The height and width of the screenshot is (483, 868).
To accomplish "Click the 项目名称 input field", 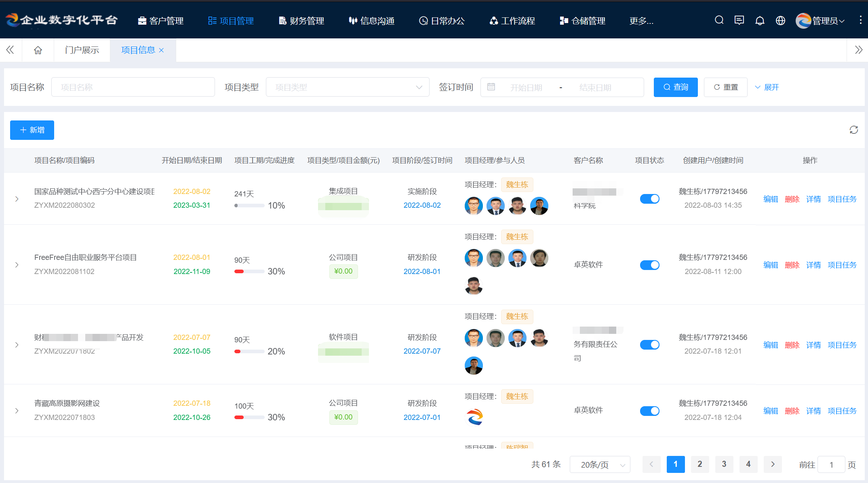I will pyautogui.click(x=133, y=87).
